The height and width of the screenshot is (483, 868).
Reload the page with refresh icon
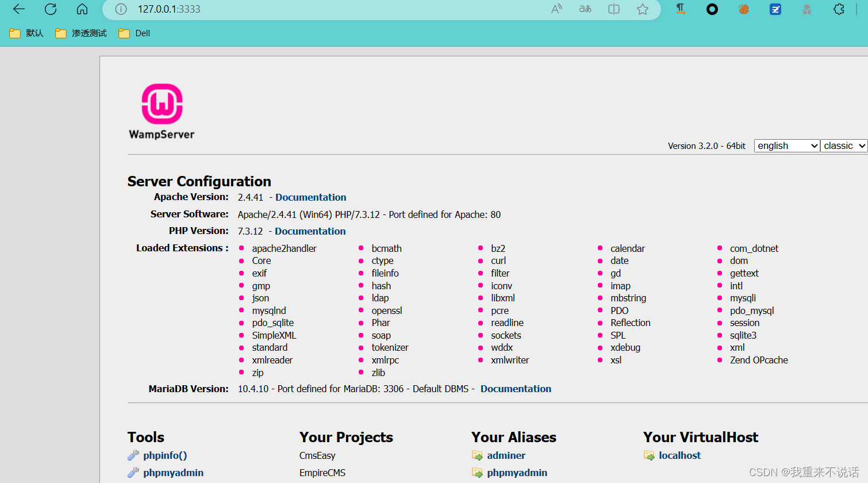pyautogui.click(x=51, y=9)
